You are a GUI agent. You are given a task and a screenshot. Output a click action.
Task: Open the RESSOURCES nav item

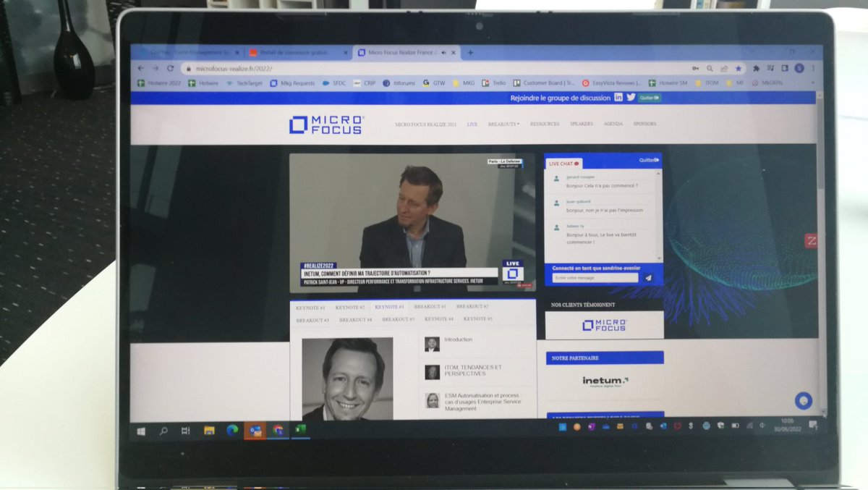pos(545,124)
